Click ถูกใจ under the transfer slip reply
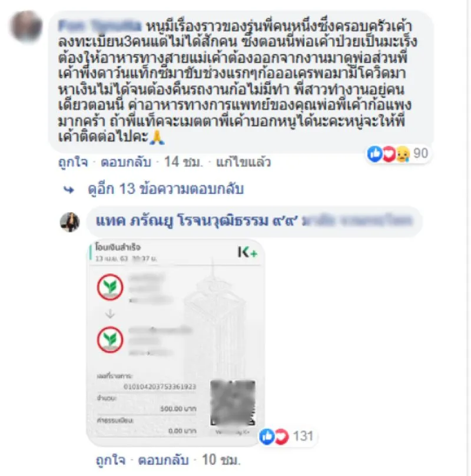Screen dimensions: 471x476 111,460
